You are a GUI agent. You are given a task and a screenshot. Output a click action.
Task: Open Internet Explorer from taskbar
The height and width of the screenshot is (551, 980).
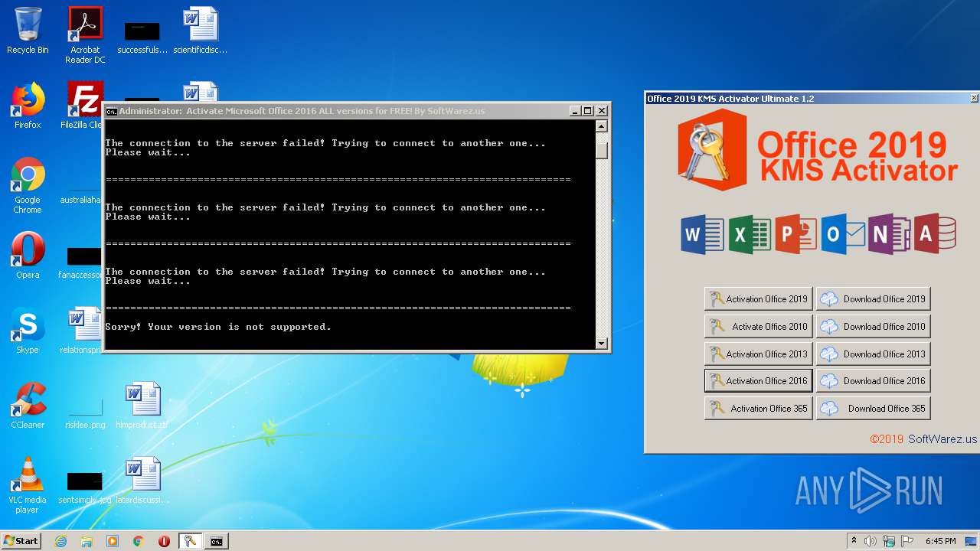(61, 541)
